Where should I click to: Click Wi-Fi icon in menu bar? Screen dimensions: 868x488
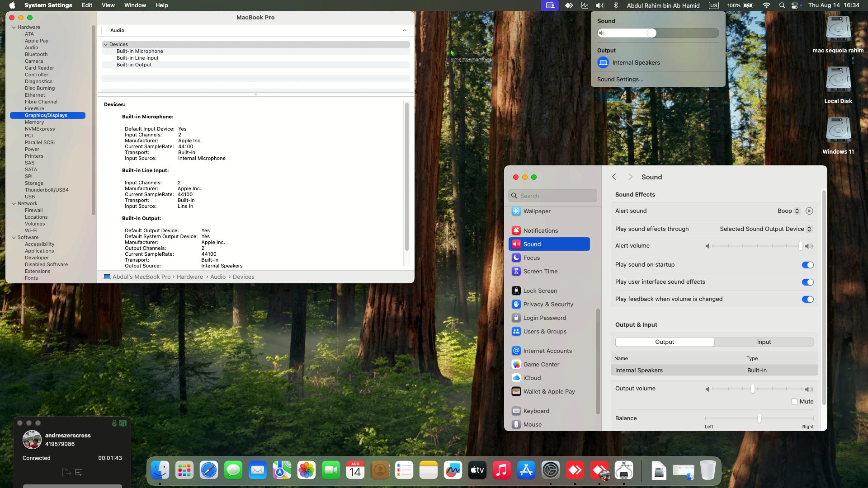point(766,5)
